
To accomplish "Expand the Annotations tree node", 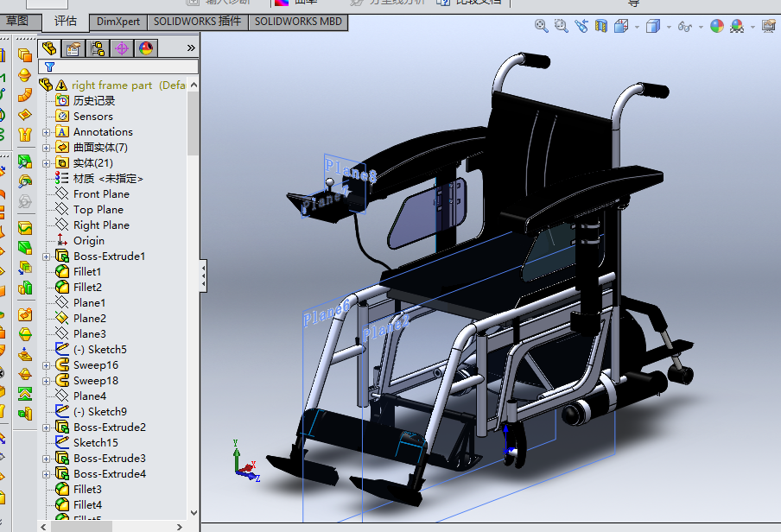I will (x=47, y=132).
